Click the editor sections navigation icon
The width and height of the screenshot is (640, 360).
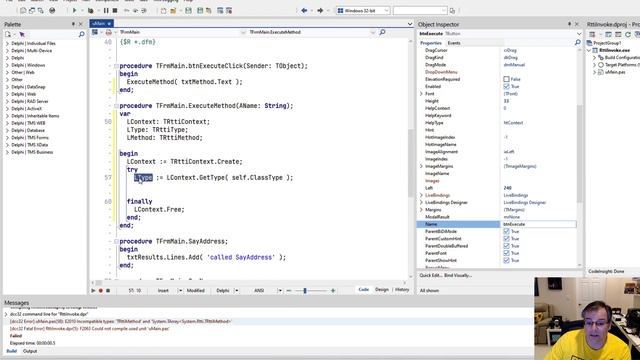pos(95,32)
